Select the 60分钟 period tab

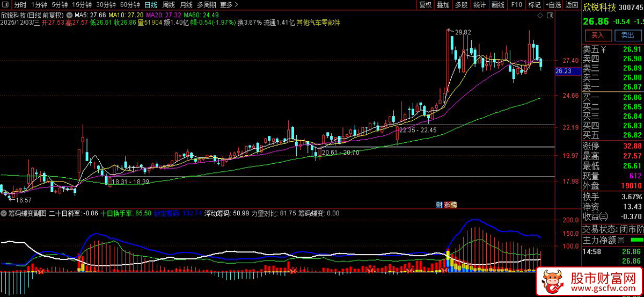pos(129,5)
